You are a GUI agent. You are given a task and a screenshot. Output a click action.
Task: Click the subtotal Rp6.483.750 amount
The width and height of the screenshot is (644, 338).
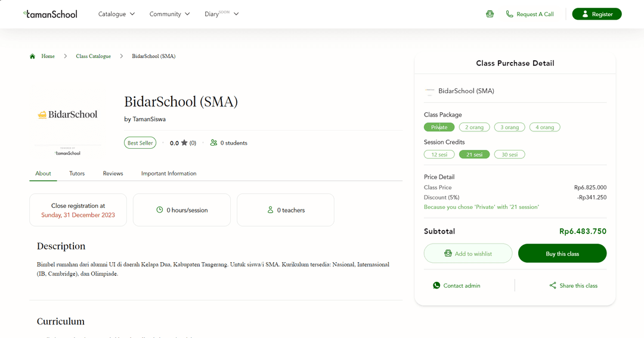click(x=583, y=231)
